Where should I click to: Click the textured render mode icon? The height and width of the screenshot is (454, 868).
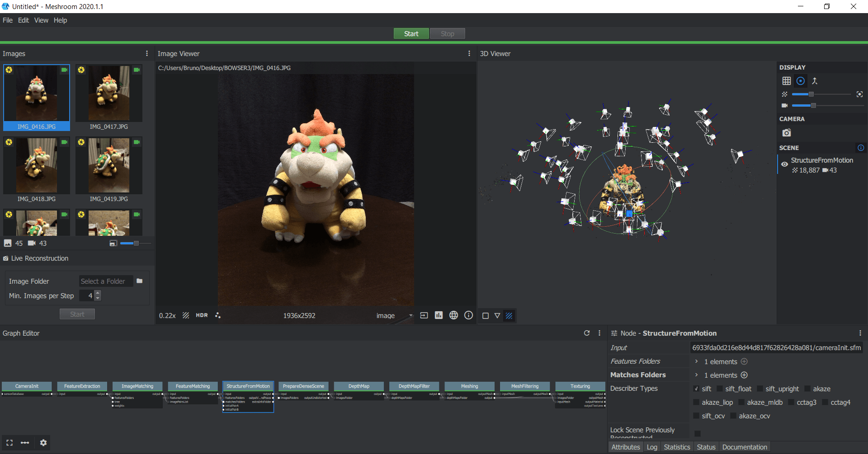click(509, 316)
